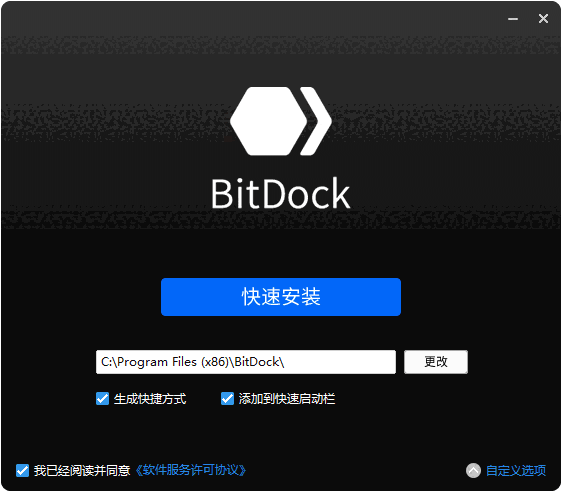The height and width of the screenshot is (492, 561).
Task: Uncheck the 我已经阅读并同意 agreement checkbox
Action: pyautogui.click(x=22, y=471)
